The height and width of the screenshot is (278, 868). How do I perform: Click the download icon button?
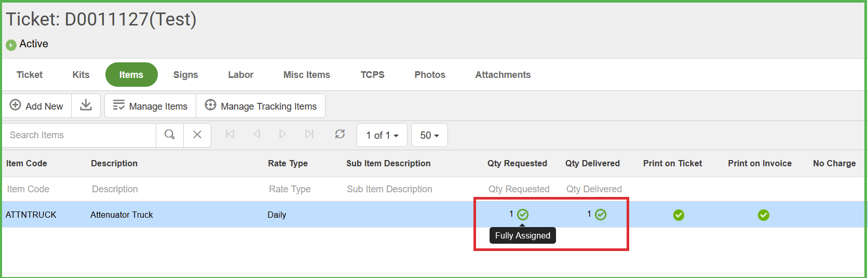(x=86, y=105)
